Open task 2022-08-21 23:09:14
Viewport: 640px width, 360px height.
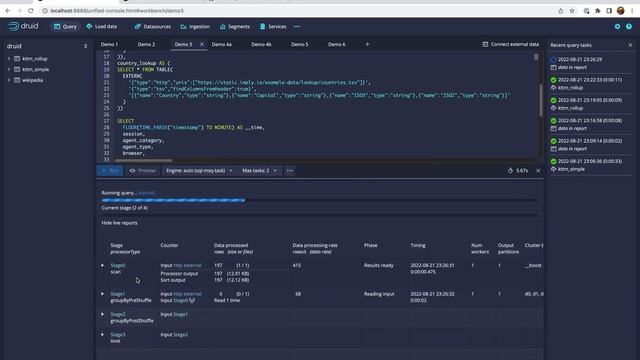(x=590, y=145)
